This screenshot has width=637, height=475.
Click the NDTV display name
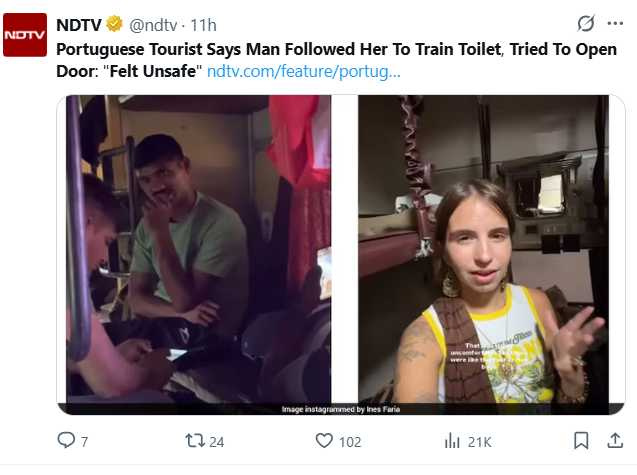click(80, 24)
